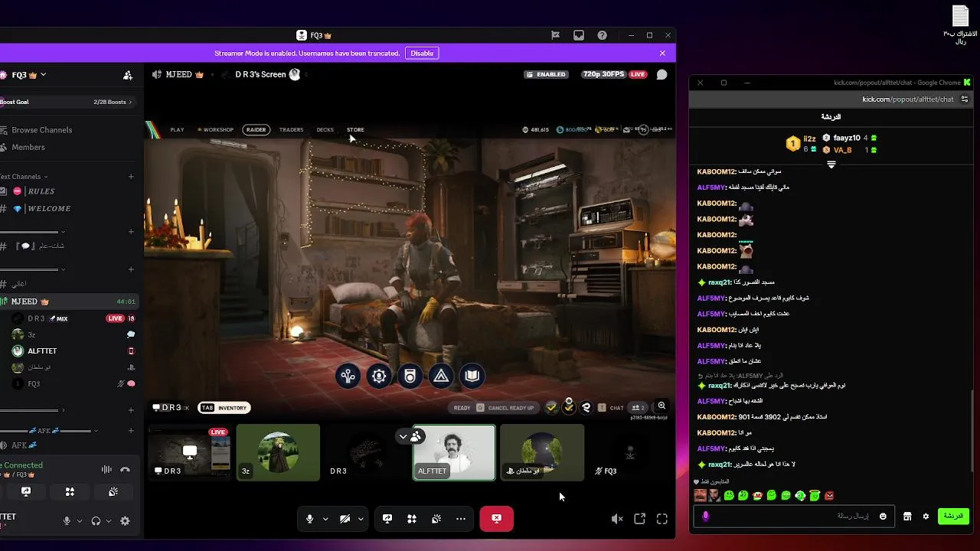
Task: Open Discord inbox icon in title bar
Action: [579, 35]
